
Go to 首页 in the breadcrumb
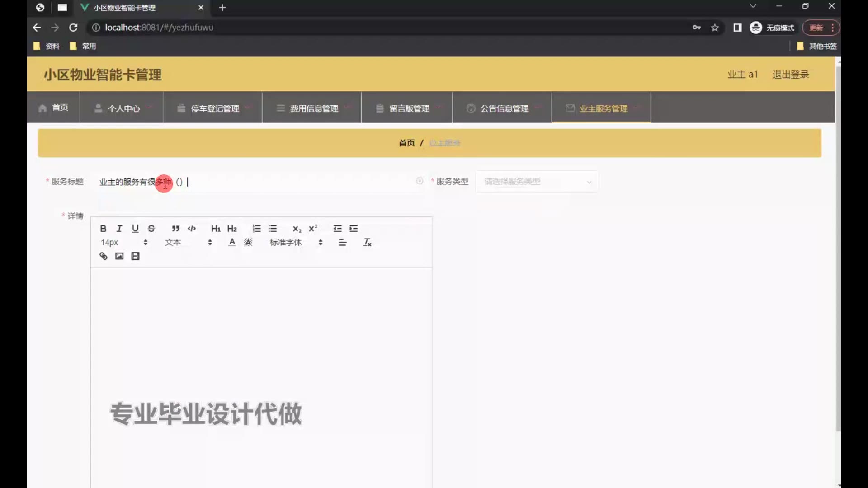[x=406, y=143]
